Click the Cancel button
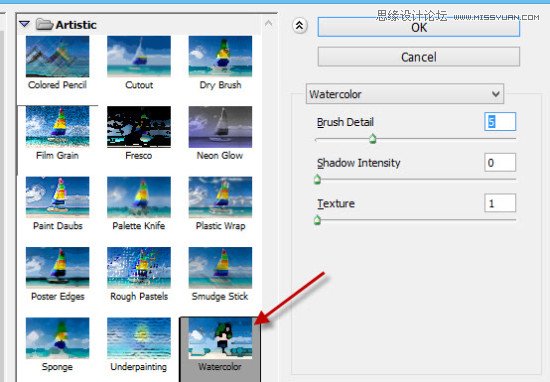The height and width of the screenshot is (382, 550). pos(418,57)
